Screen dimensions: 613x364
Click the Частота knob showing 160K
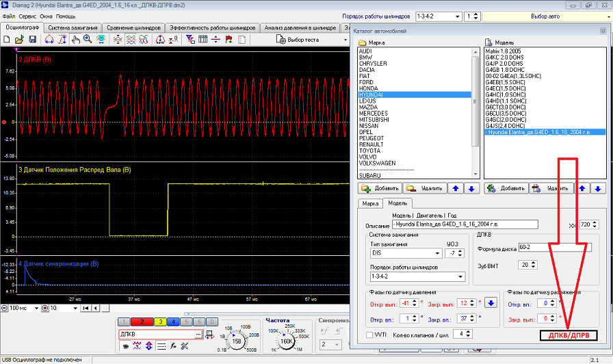pos(287,341)
